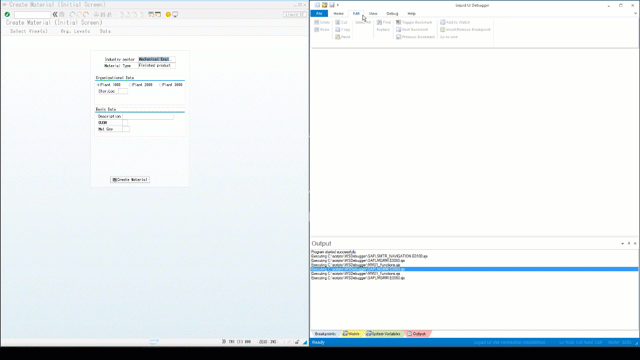
Task: Open the Industry sector dropdown
Action: click(x=157, y=59)
